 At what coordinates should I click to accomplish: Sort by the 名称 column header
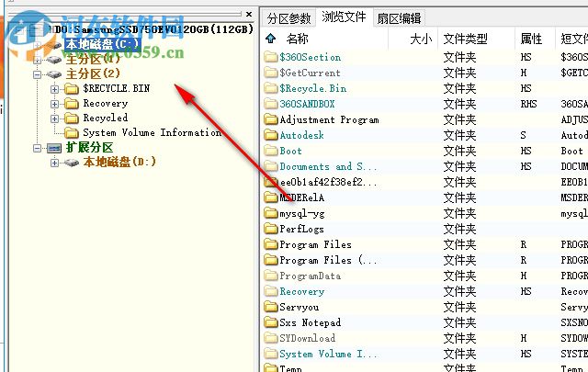click(297, 39)
